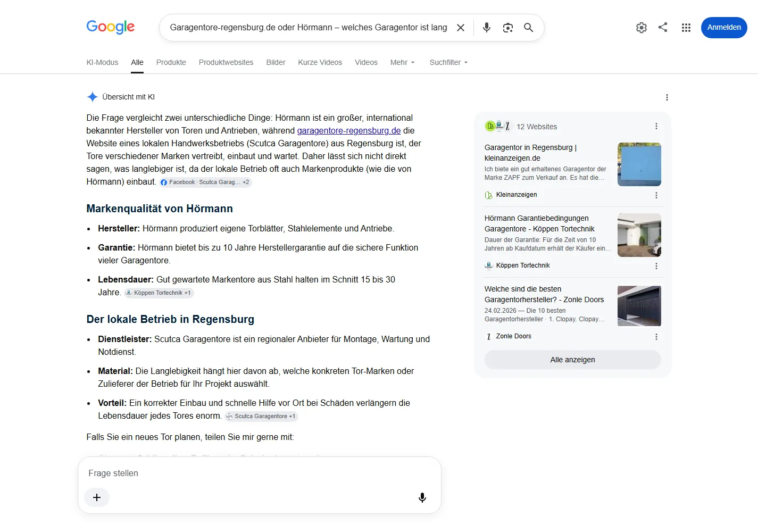Click the plus attachment button
Viewport: 766px width, 532px height.
(x=97, y=497)
